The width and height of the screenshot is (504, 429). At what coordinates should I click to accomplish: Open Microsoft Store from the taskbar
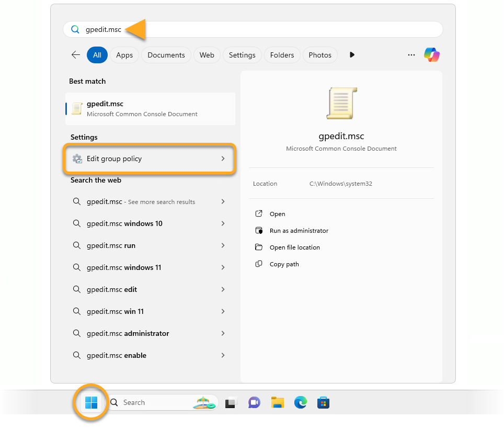click(x=323, y=402)
